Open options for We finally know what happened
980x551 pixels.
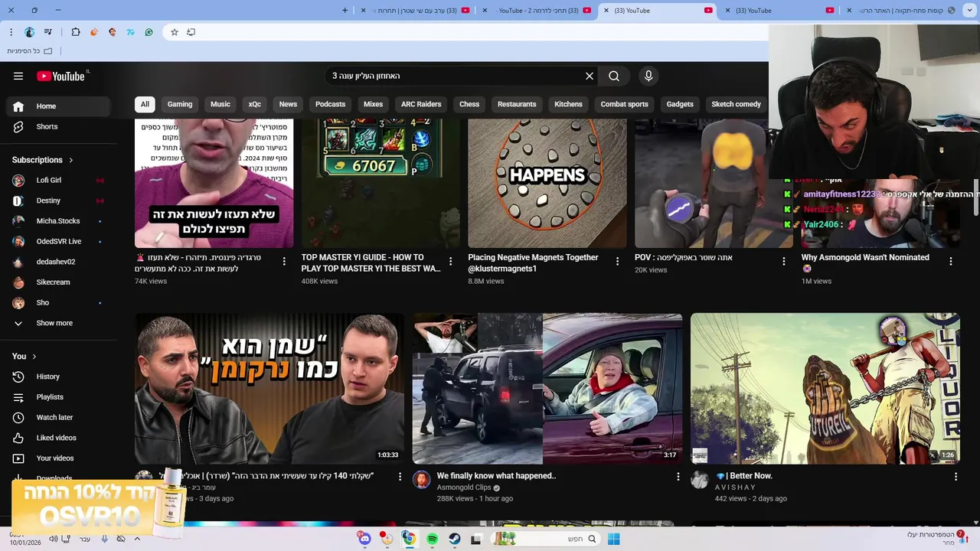(678, 476)
